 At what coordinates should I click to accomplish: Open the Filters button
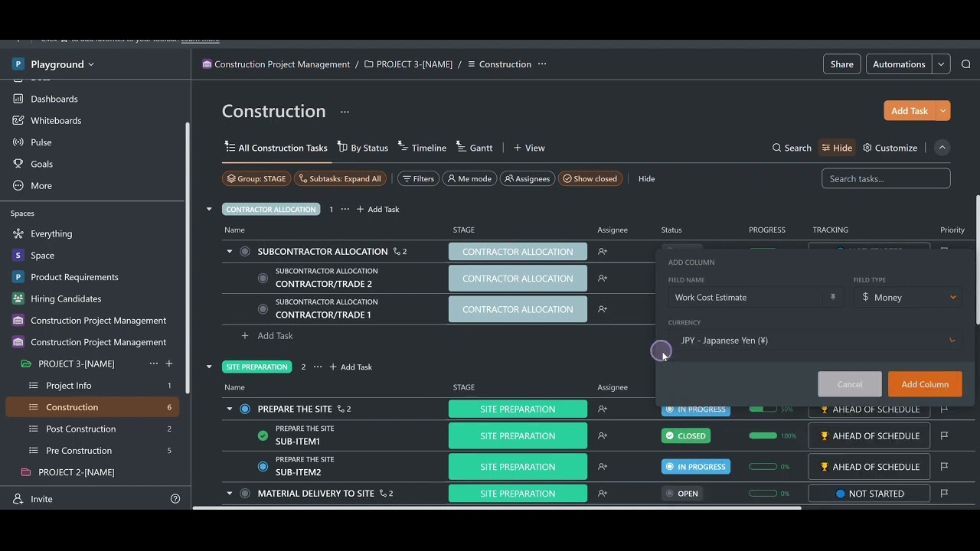(418, 178)
